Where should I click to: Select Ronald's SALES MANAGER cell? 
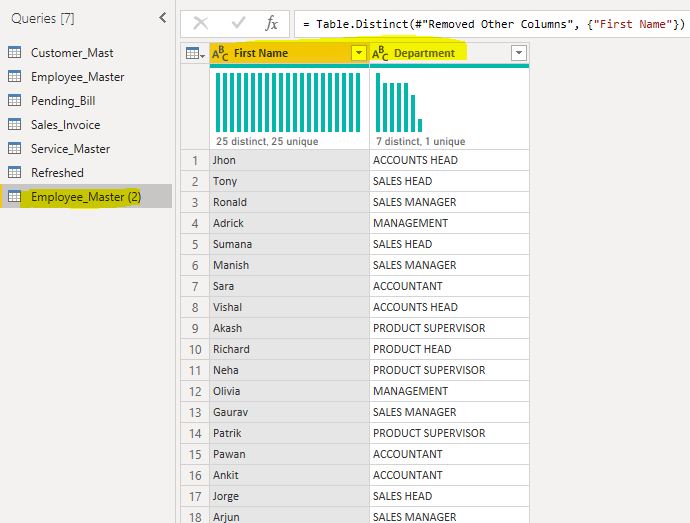click(449, 202)
